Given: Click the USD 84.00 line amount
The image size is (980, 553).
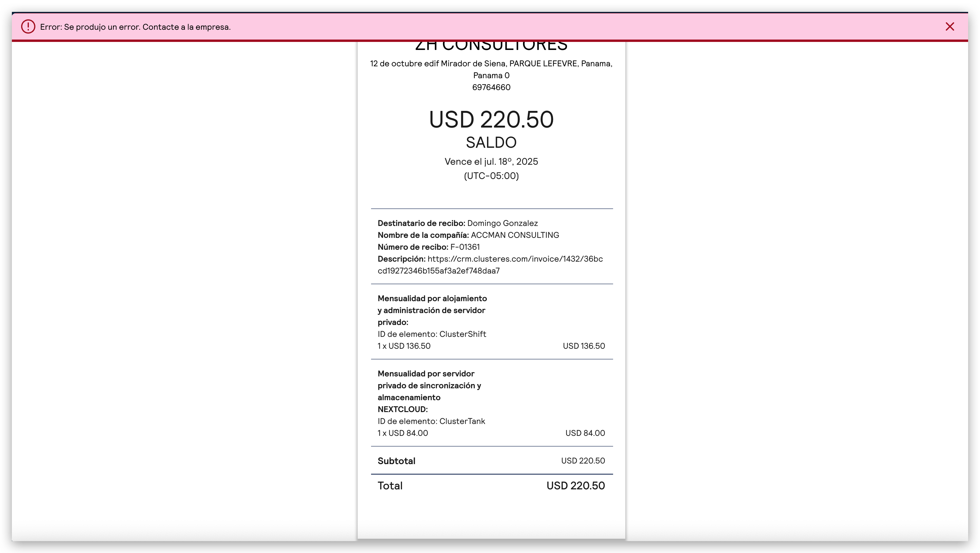Looking at the screenshot, I should click(585, 433).
